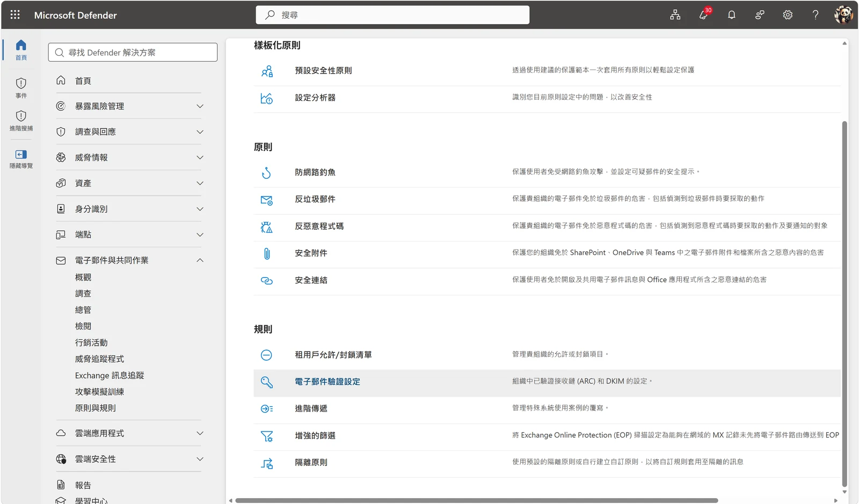Click the horizontal scrollbar at bottom
The image size is (859, 504).
coord(476,500)
